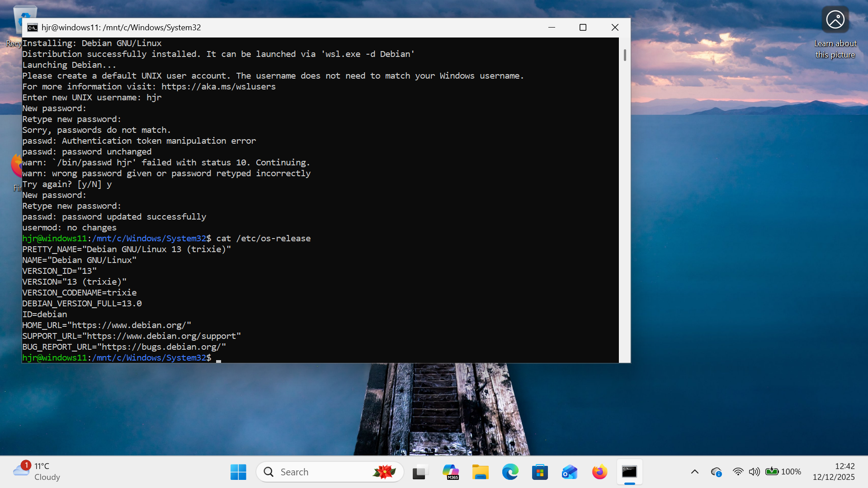Expand hidden system tray icons chevron
This screenshot has height=488, width=868.
[x=695, y=472]
